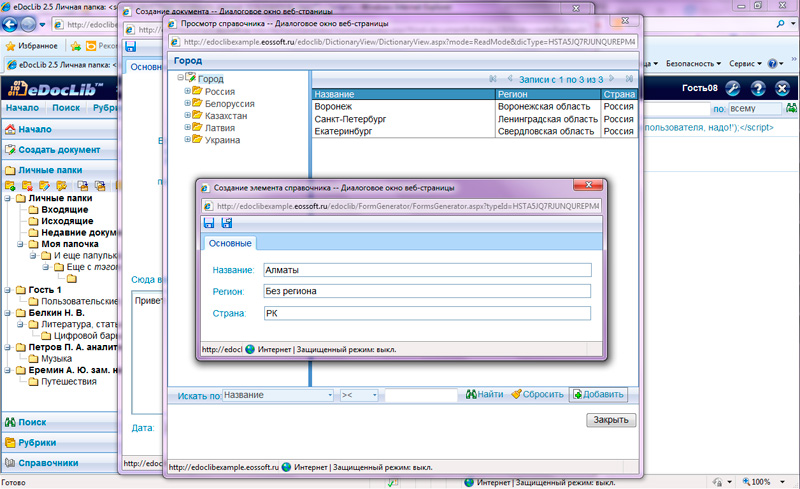This screenshot has height=489, width=800.
Task: Collapse the Белкин Н. В. tree node
Action: pyautogui.click(x=8, y=312)
